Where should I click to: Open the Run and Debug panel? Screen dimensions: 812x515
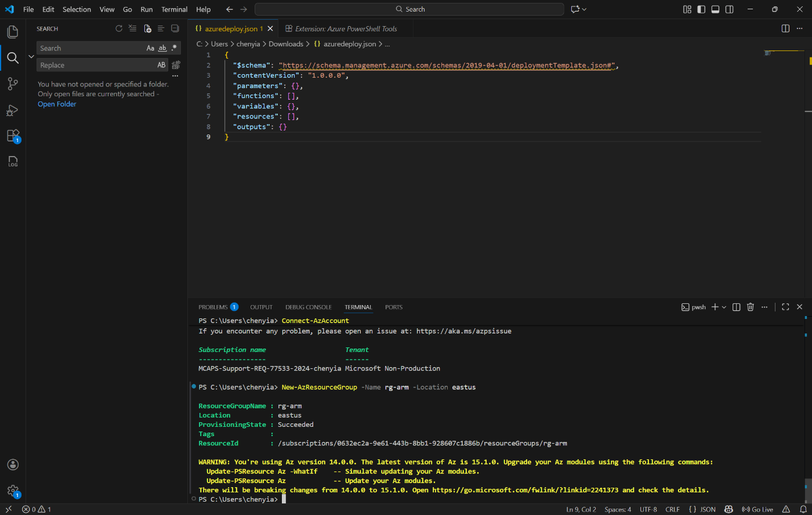click(x=12, y=110)
